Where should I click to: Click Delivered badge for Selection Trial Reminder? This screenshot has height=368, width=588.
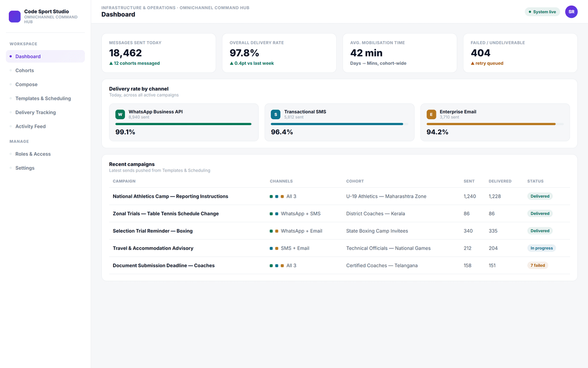coord(540,231)
